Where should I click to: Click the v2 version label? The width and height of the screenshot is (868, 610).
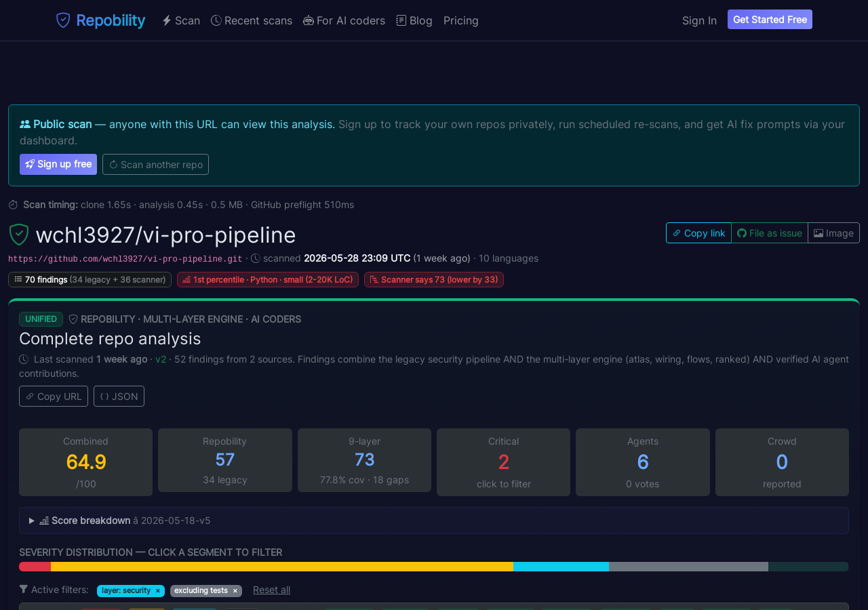point(161,359)
